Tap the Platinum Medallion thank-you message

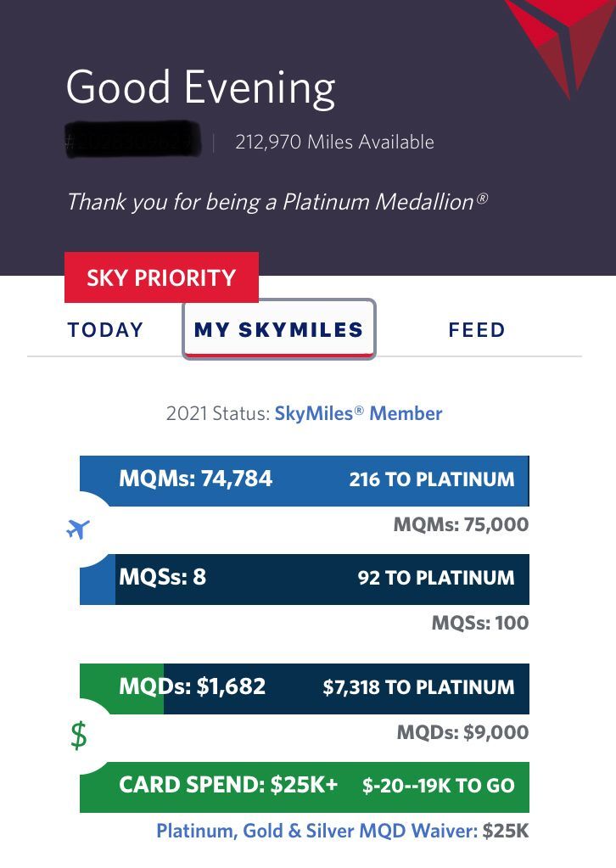(277, 202)
